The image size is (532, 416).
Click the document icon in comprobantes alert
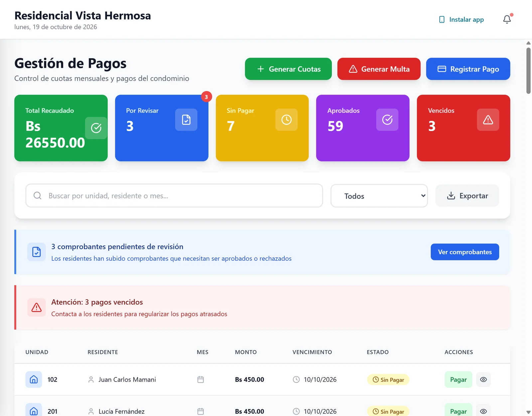coord(37,252)
